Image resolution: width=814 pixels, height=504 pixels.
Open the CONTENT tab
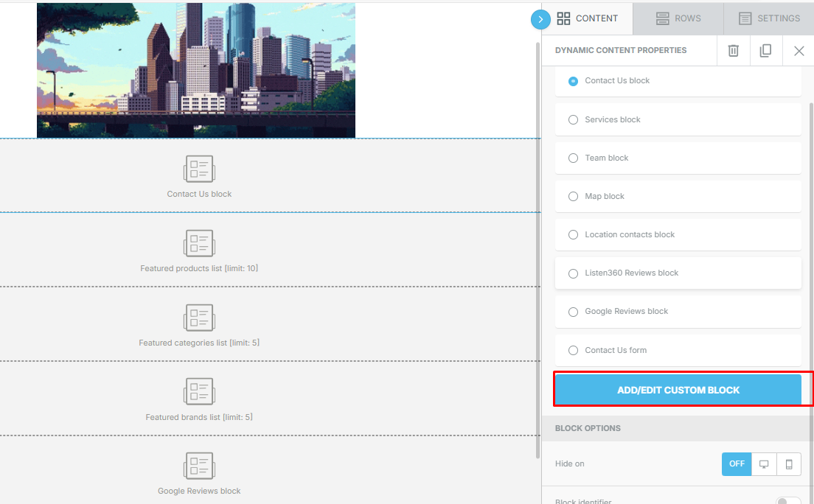tap(587, 18)
